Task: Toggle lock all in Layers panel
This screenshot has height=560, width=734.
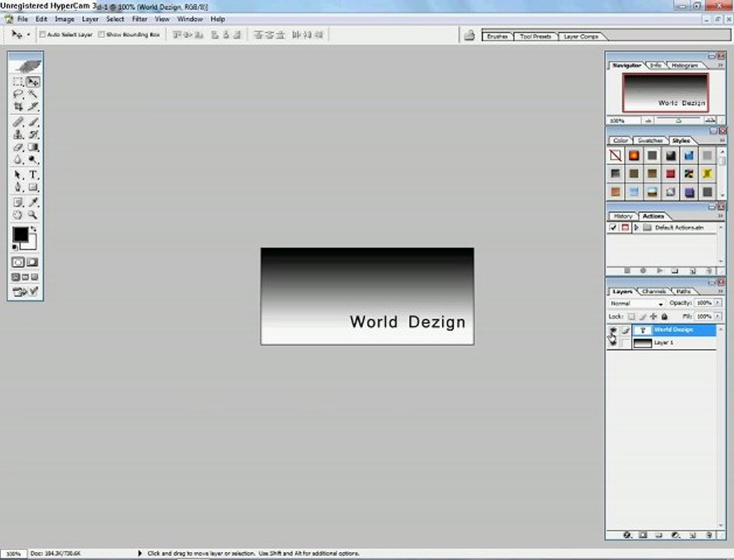Action: tap(664, 317)
